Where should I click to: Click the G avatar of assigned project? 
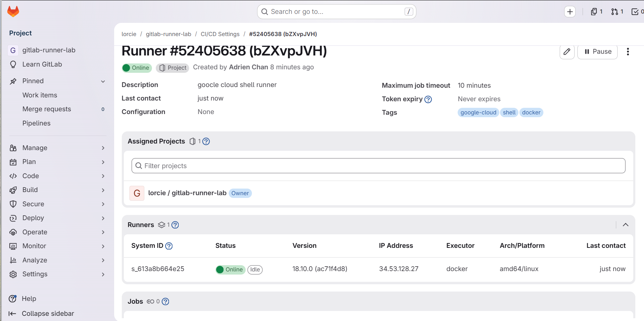pyautogui.click(x=137, y=193)
